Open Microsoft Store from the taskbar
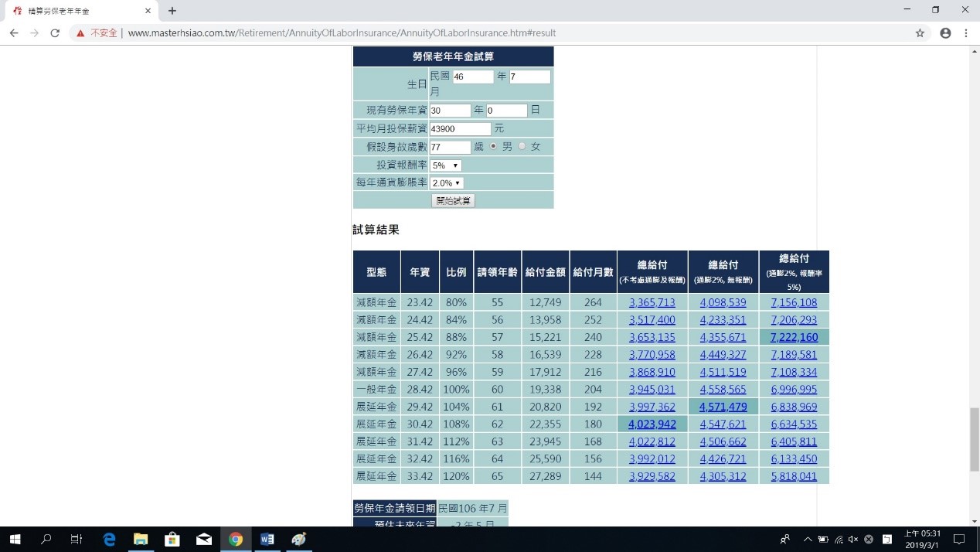 (172, 540)
